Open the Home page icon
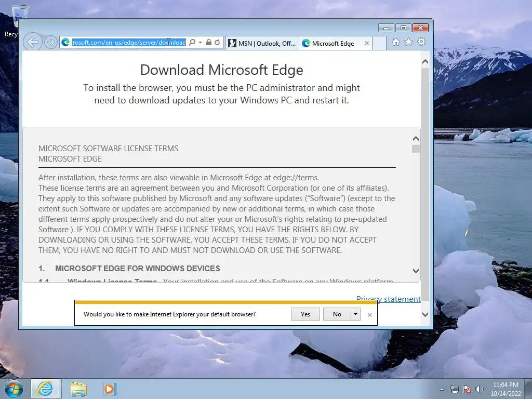Viewport: 532px width, 399px height. (395, 42)
